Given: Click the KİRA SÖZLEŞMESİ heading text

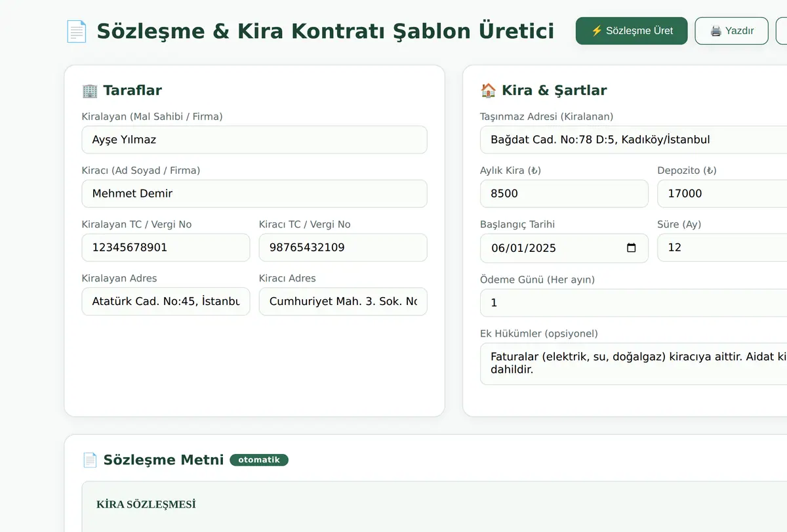Looking at the screenshot, I should (x=146, y=504).
